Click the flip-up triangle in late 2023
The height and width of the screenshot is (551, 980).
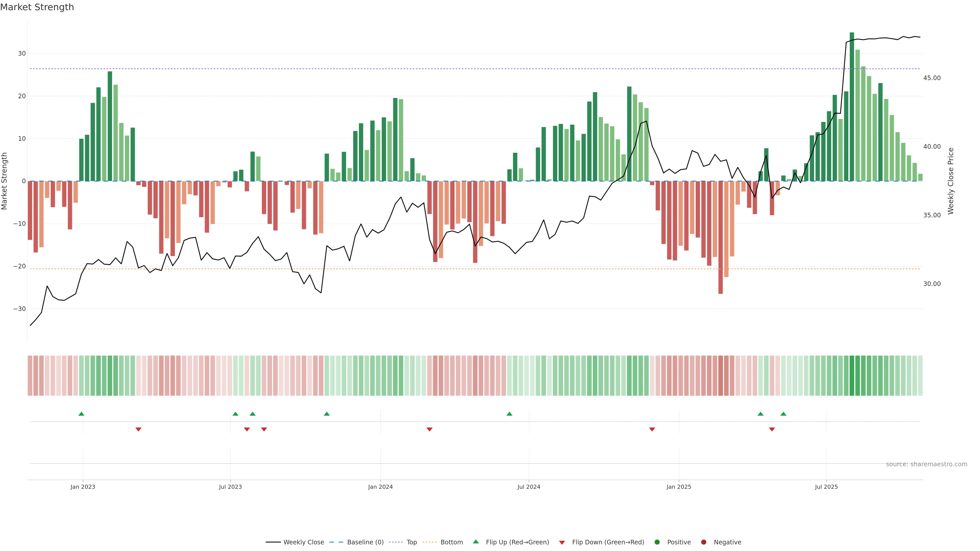point(327,414)
